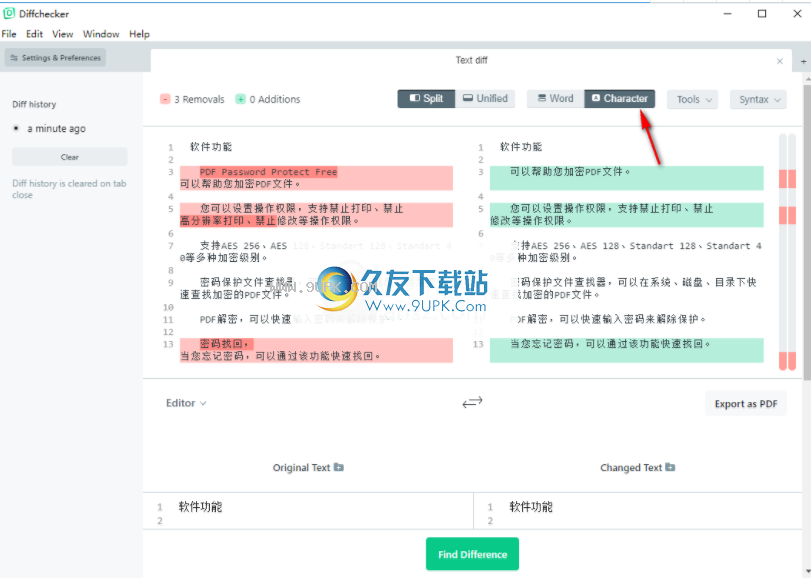
Task: Open file for Changed Text
Action: [x=670, y=467]
